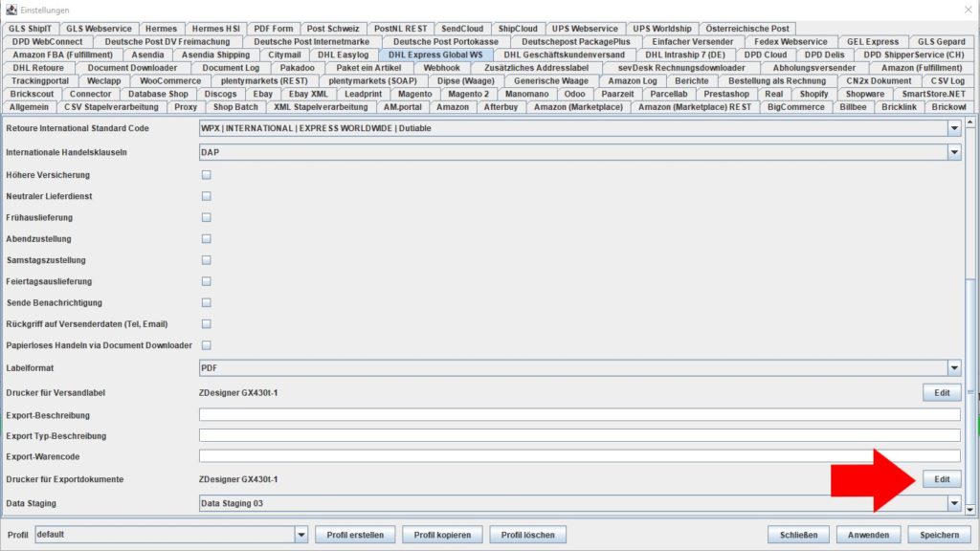Image resolution: width=980 pixels, height=551 pixels.
Task: Enable the Höhere Versicherung checkbox
Action: [207, 175]
